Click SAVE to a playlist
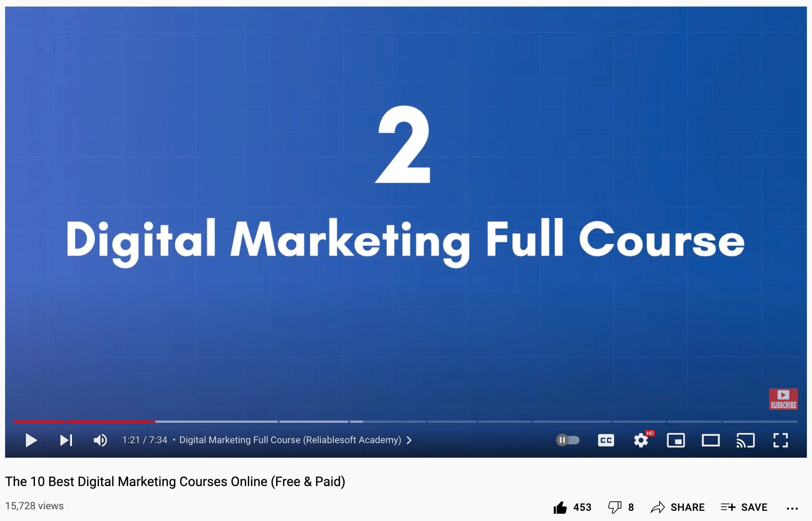Screen dimensions: 812x521 (x=744, y=507)
